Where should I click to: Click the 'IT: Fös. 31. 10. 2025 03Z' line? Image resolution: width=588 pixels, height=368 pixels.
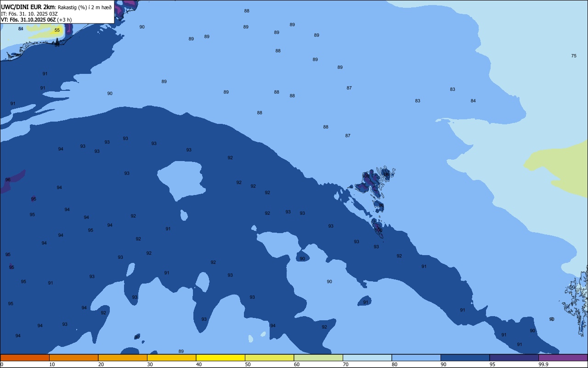click(29, 14)
